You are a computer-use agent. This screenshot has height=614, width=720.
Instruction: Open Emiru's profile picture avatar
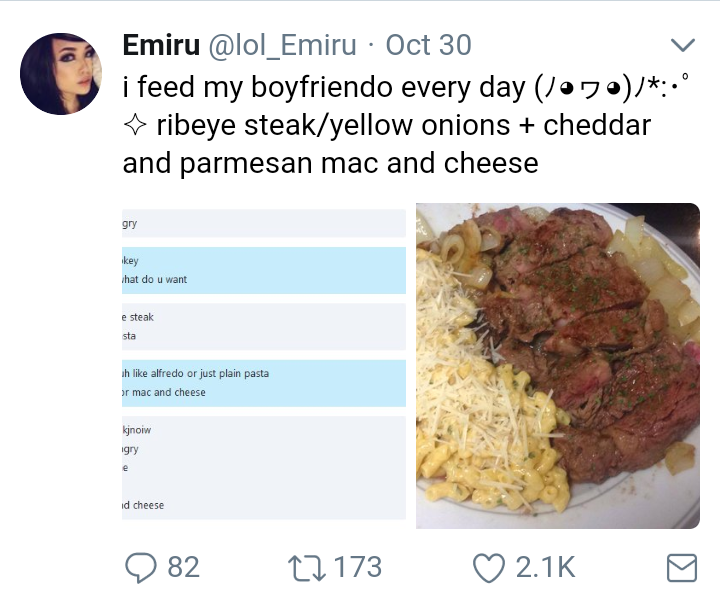(x=61, y=74)
